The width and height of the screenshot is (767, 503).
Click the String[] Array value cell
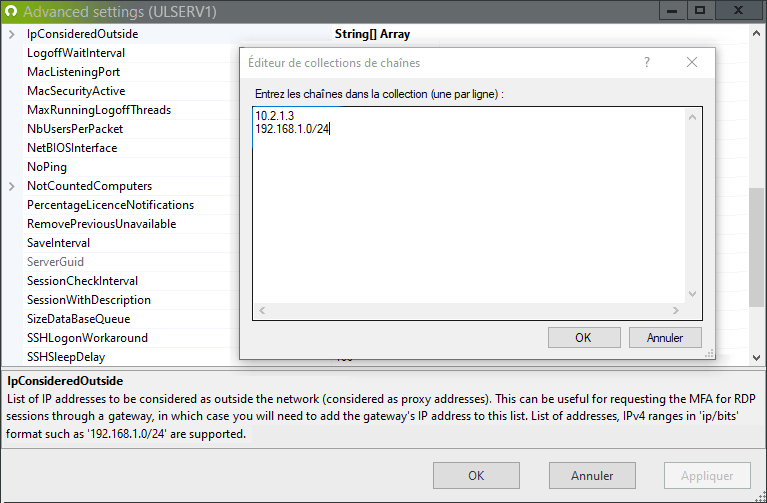pyautogui.click(x=372, y=34)
